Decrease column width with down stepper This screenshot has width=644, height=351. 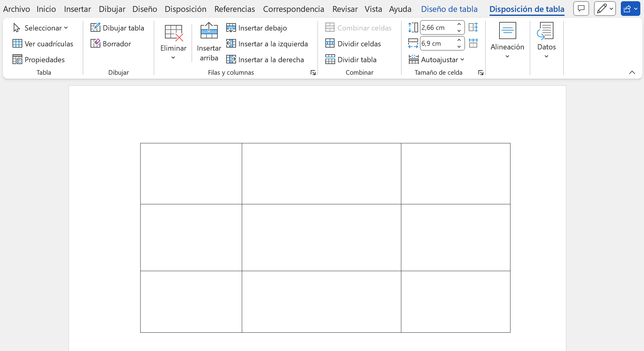point(459,47)
